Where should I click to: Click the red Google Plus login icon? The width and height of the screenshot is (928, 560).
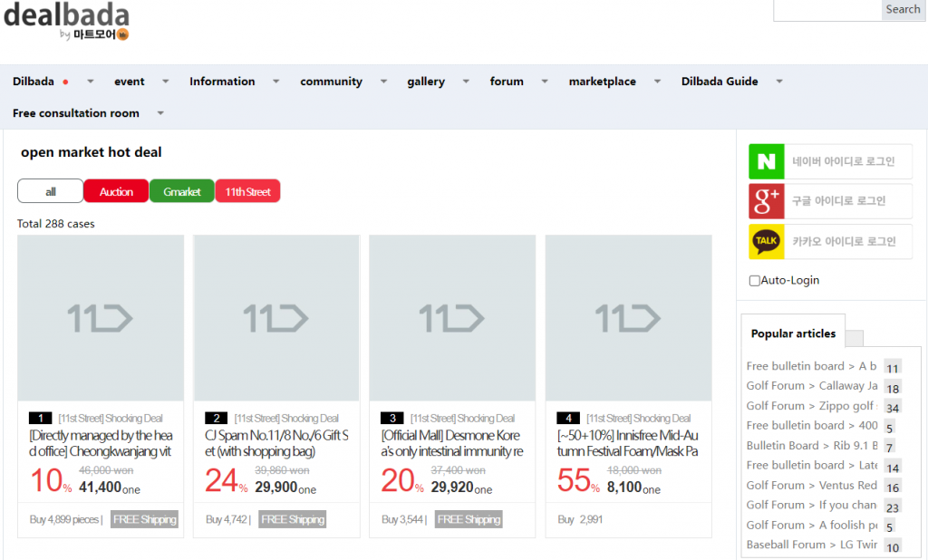point(767,201)
